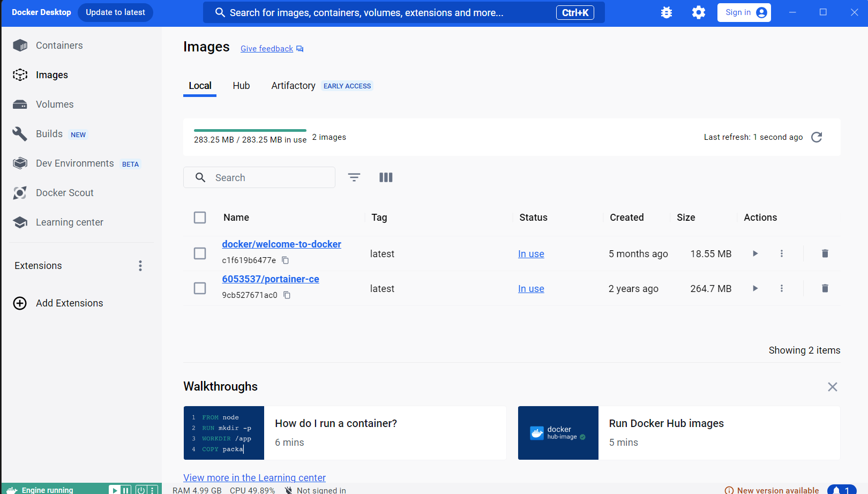Screen dimensions: 868x494
Task: Toggle the select-all images checkbox
Action: pos(200,218)
